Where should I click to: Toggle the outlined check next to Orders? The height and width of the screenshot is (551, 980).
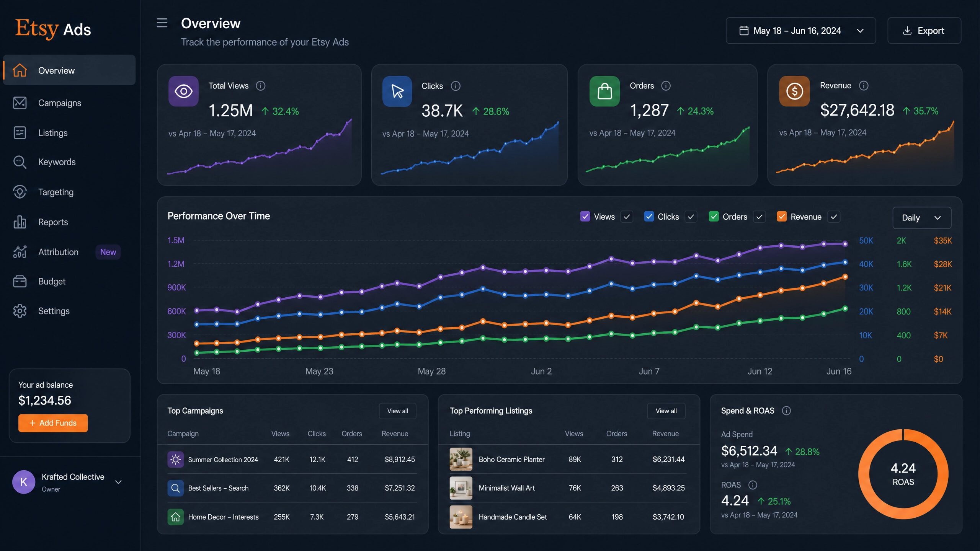(x=759, y=217)
